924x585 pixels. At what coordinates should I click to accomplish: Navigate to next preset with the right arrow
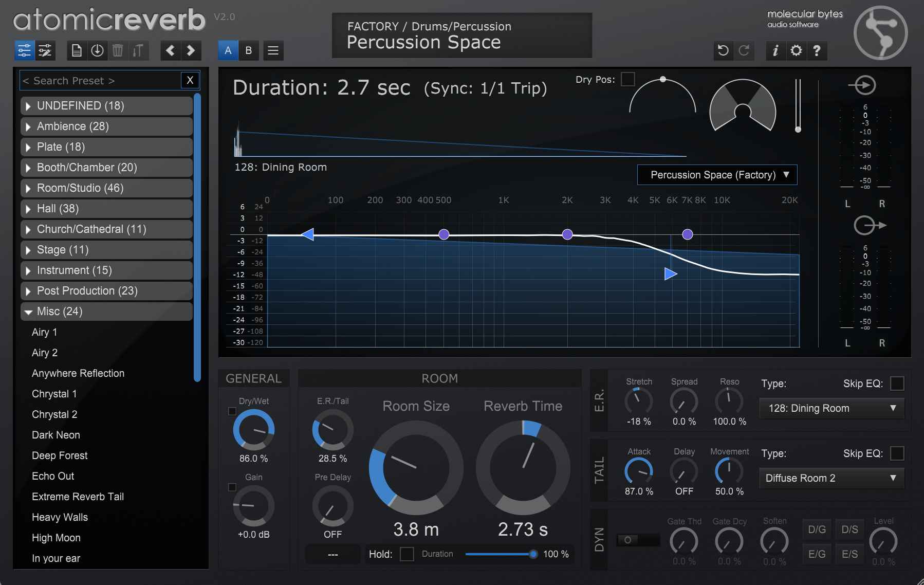[191, 50]
